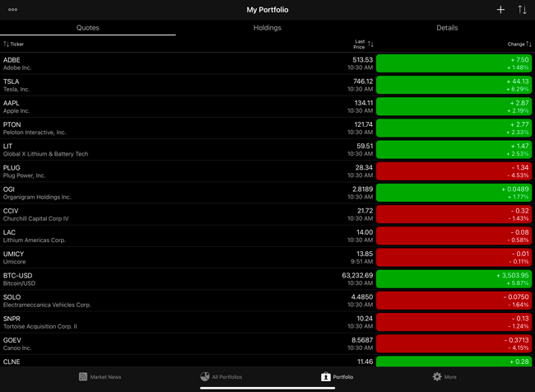
Task: Tap the reorder arrows icon in header
Action: click(x=522, y=10)
